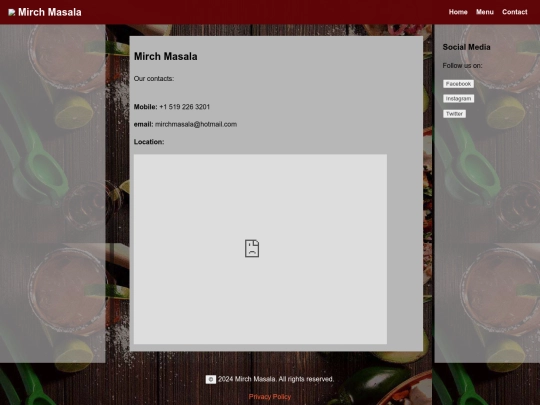Click the Instagram social button
The width and height of the screenshot is (540, 405).
click(x=458, y=98)
